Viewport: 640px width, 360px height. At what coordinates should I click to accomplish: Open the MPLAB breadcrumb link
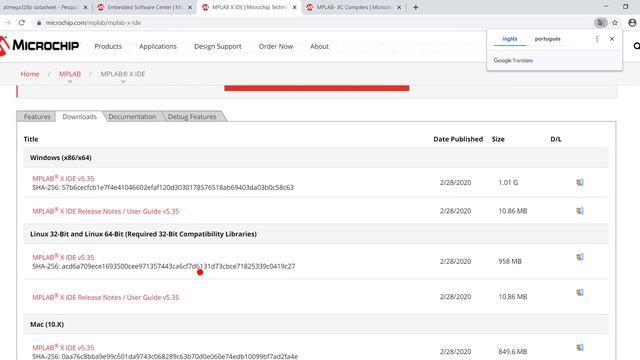click(x=70, y=74)
